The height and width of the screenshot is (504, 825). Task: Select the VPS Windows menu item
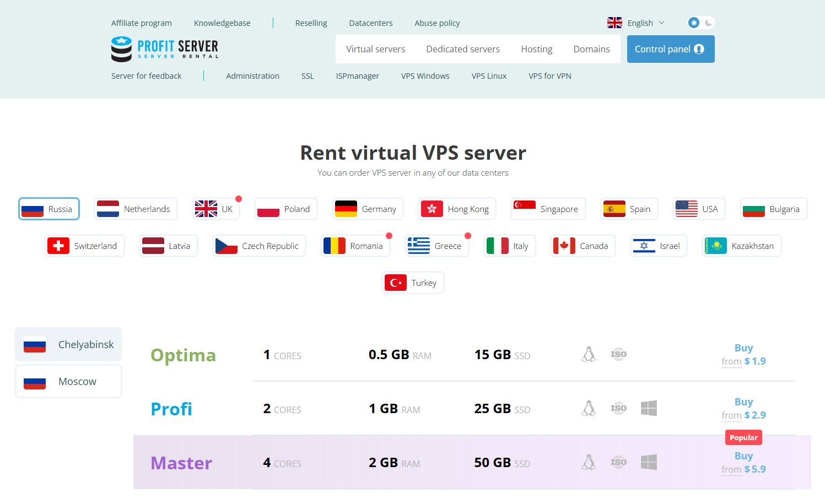pyautogui.click(x=425, y=76)
